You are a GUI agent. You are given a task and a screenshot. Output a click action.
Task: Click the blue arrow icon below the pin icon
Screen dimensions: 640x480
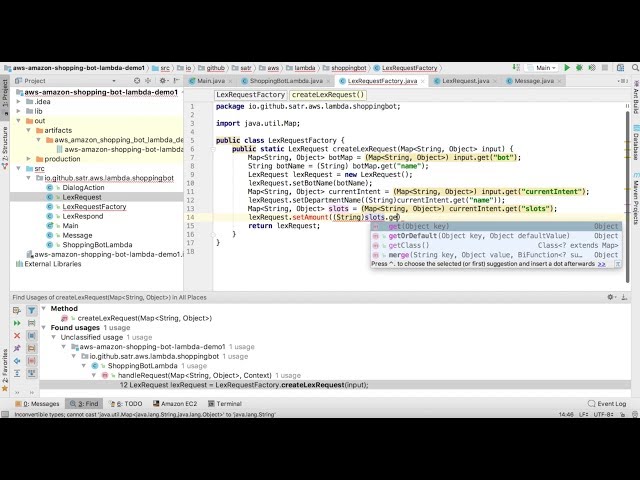point(17,361)
